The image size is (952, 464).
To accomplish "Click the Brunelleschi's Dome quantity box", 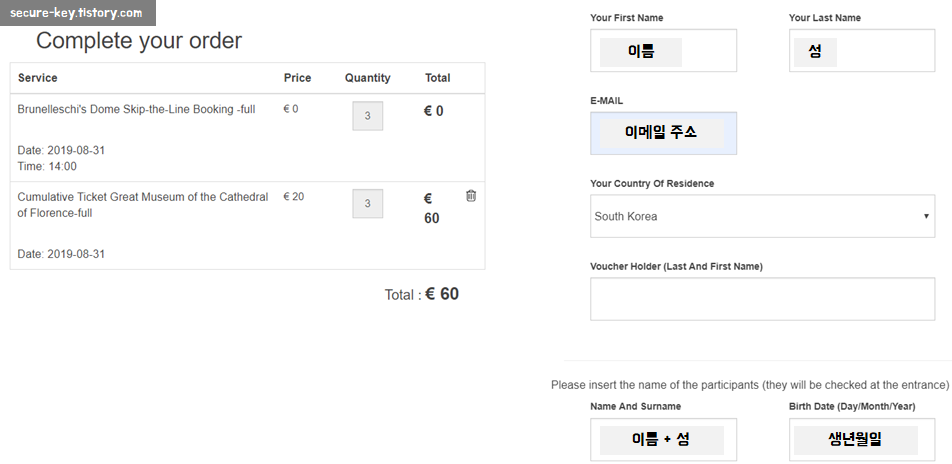I will [x=367, y=116].
